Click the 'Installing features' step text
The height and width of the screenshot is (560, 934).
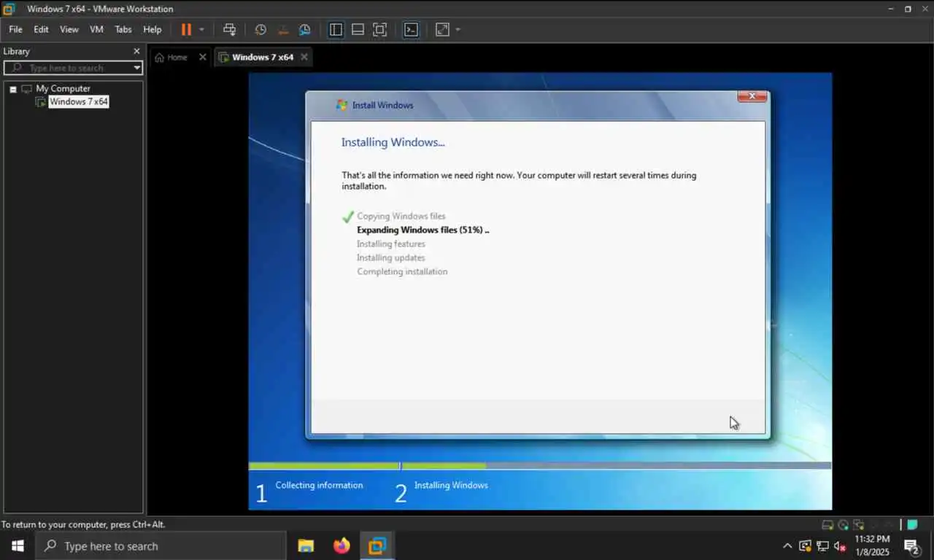pos(390,244)
